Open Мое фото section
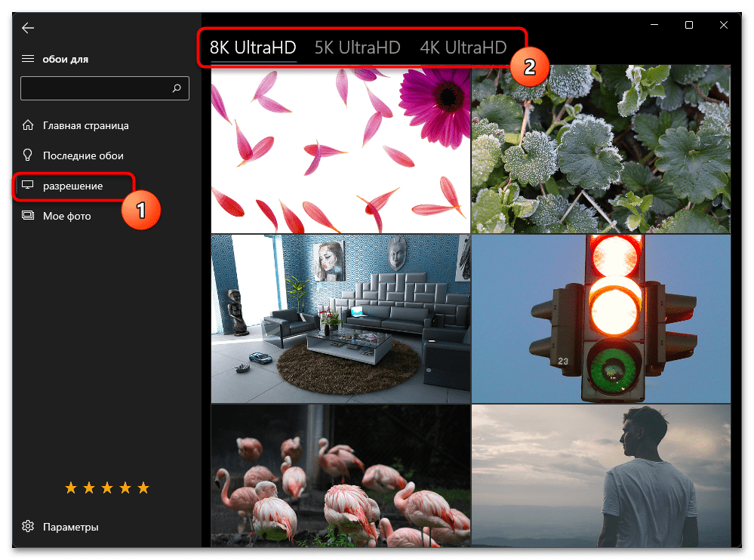 (67, 217)
